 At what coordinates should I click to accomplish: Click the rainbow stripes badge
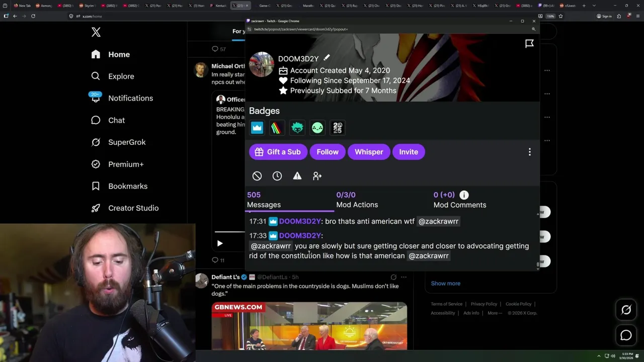pos(276,128)
